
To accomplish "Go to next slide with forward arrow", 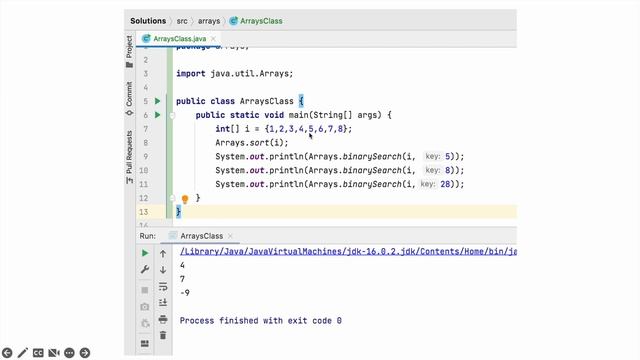I will [x=85, y=353].
